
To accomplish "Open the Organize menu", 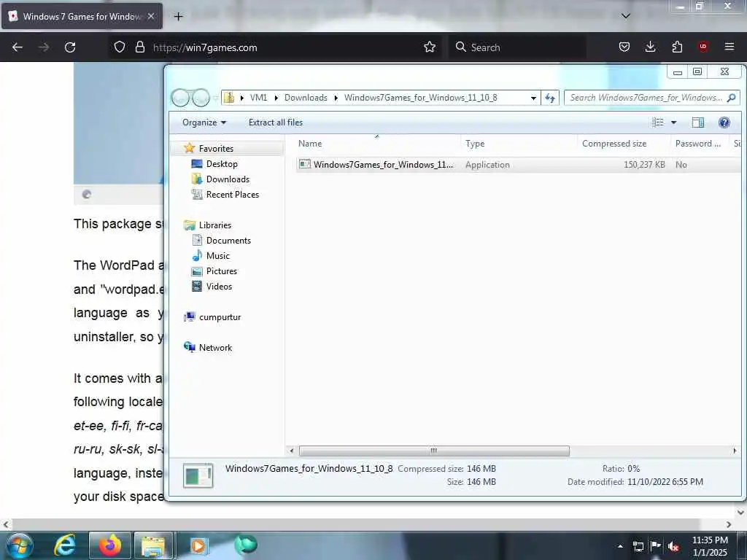I will tap(204, 122).
